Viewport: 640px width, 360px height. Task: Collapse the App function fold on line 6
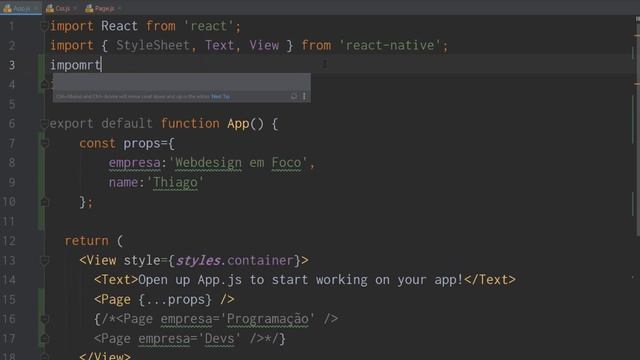[44, 123]
